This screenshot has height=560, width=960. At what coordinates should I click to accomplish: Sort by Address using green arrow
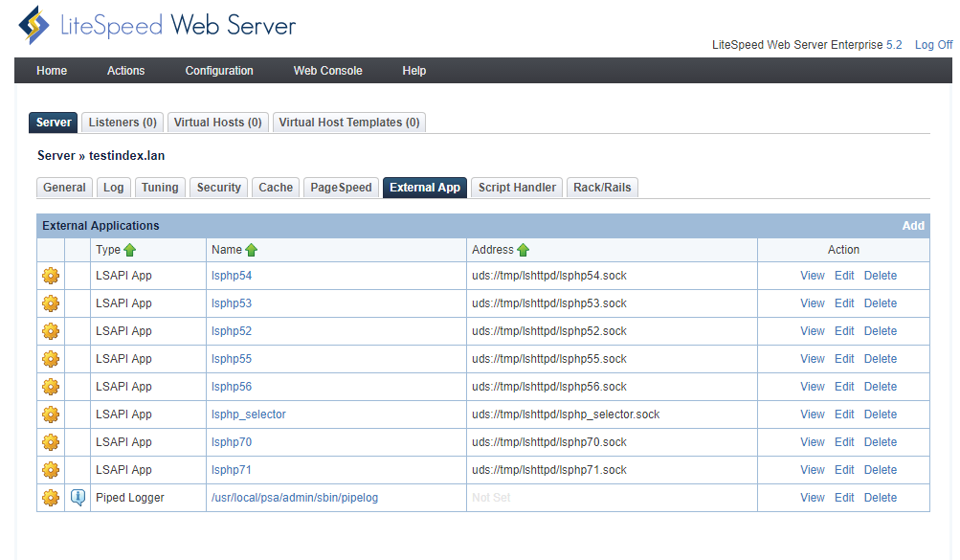[x=523, y=250]
